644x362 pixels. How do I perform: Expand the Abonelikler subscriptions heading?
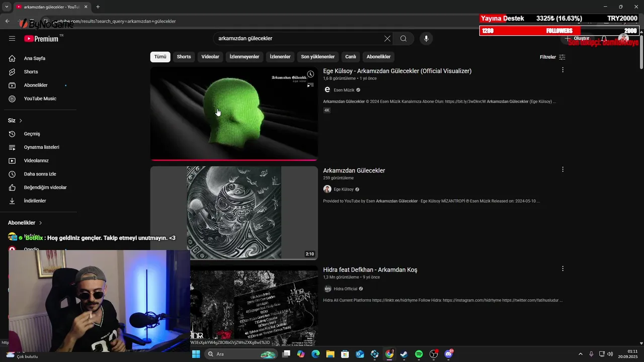(x=25, y=223)
